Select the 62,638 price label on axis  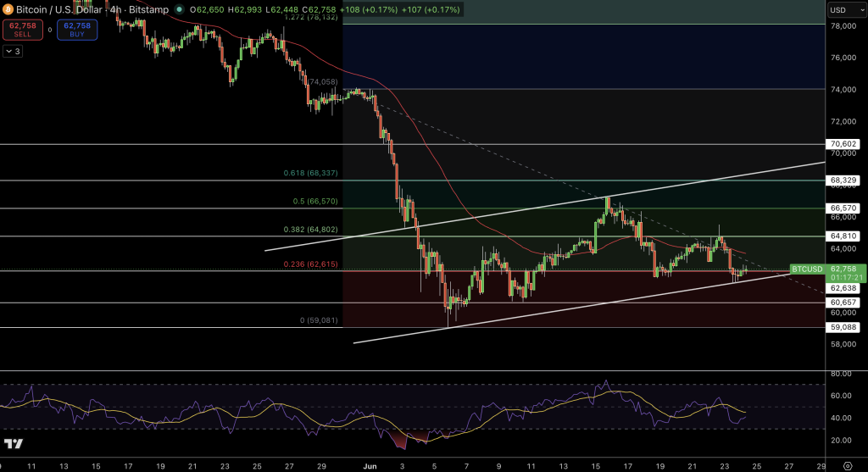pyautogui.click(x=843, y=288)
